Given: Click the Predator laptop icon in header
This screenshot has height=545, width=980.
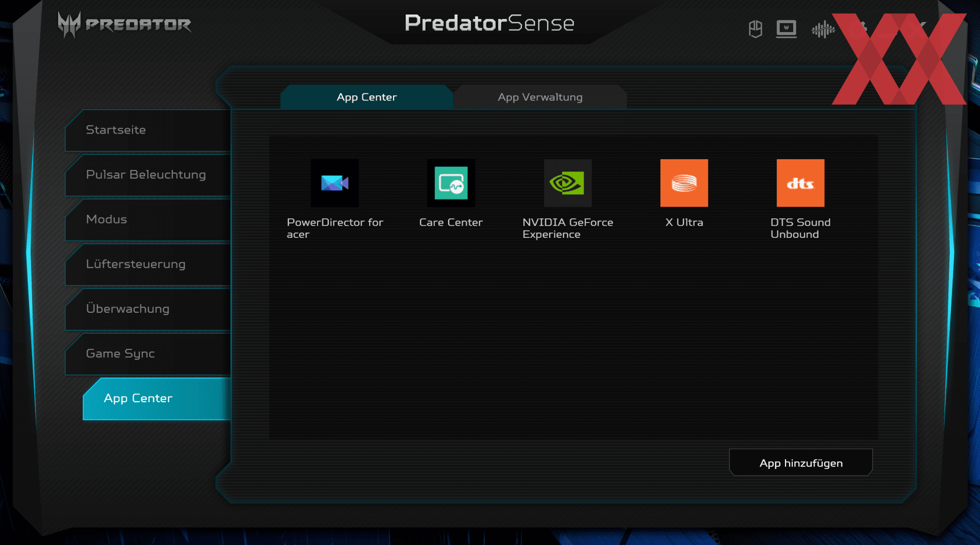Looking at the screenshot, I should pos(787,29).
